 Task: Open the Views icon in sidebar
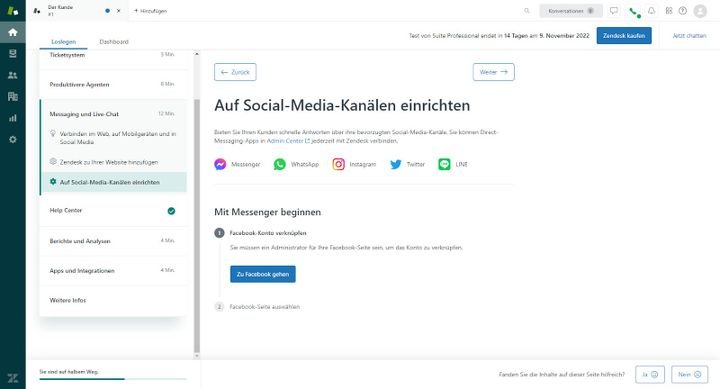(x=13, y=54)
